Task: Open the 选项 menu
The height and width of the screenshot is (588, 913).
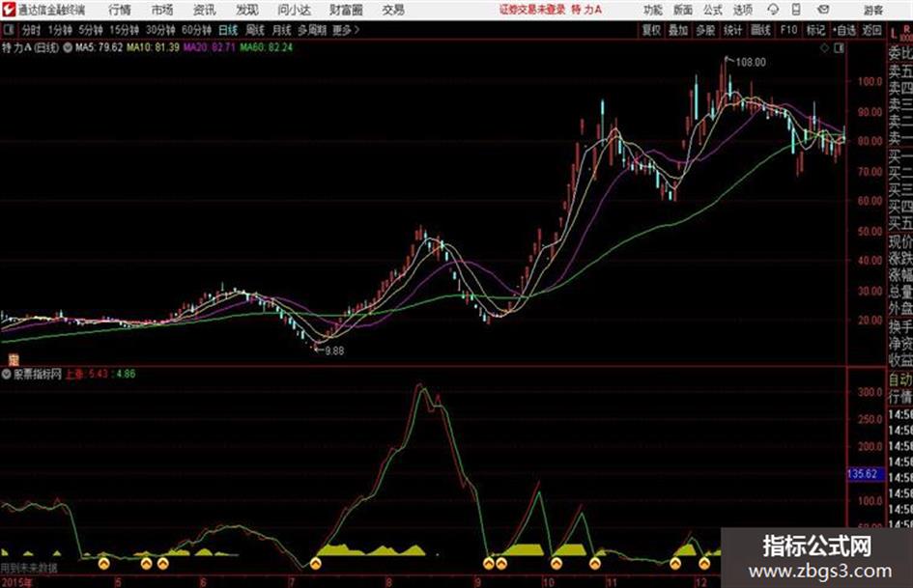Action: [743, 10]
